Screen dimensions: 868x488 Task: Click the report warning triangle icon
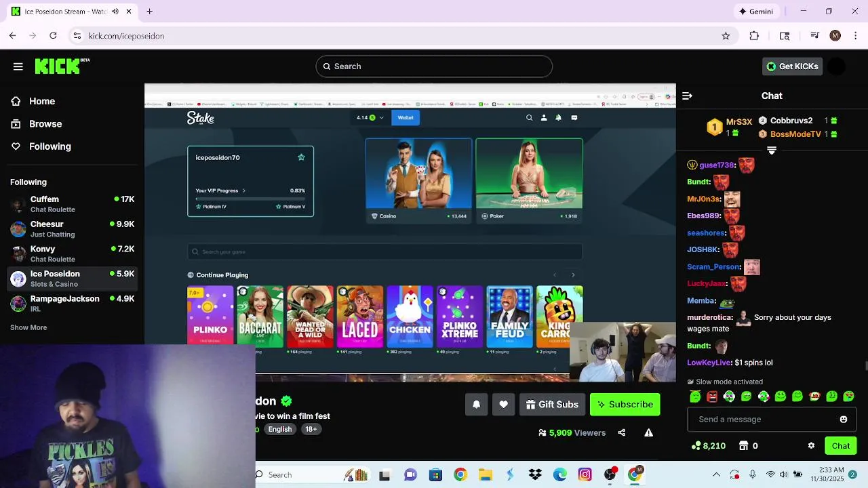(x=649, y=432)
